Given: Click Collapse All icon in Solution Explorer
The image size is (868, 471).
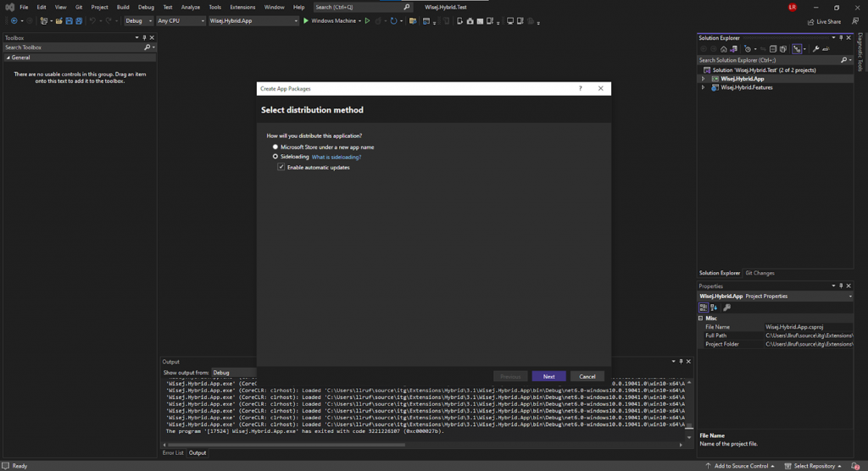Looking at the screenshot, I should tap(773, 49).
